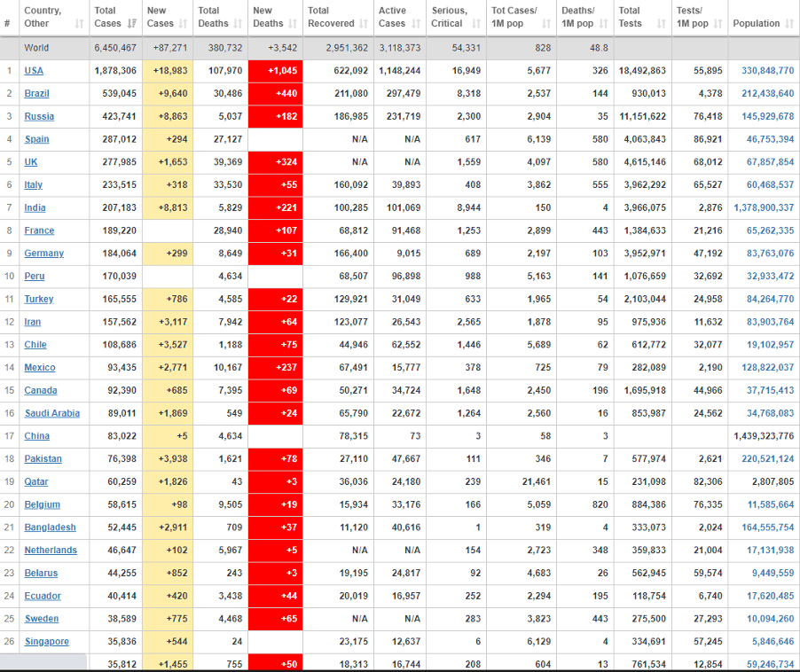Viewport: 800px width, 672px height.
Task: Click Russia population 145,929,678
Action: click(x=768, y=117)
